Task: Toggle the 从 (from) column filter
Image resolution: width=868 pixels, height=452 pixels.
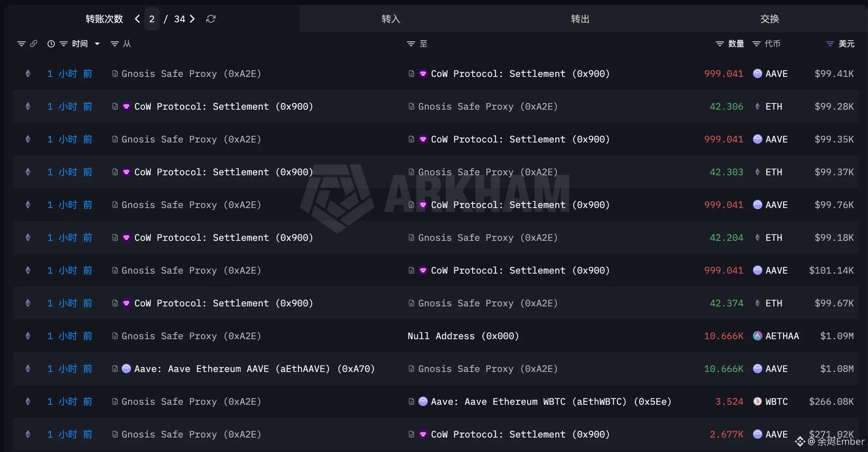Action: 115,44
